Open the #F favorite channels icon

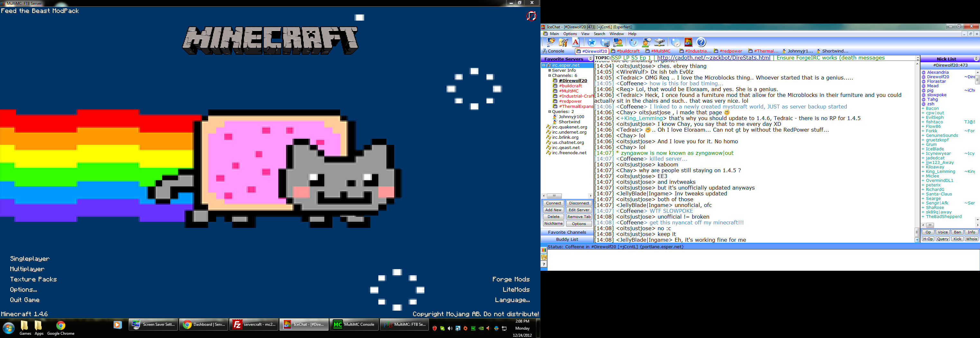click(634, 42)
